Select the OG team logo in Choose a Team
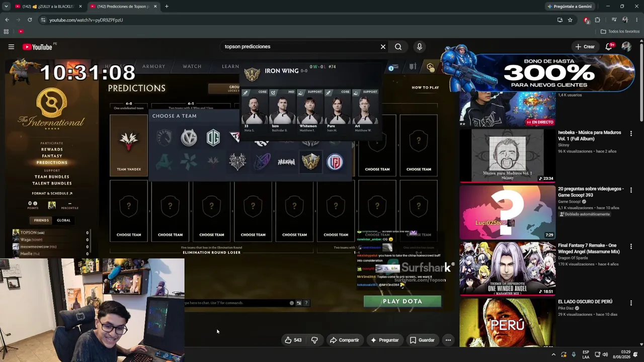This screenshot has height=362, width=644. (213, 138)
